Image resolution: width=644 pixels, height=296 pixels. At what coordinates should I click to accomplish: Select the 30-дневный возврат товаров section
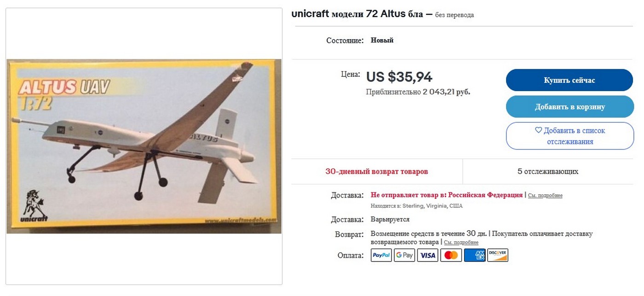pos(377,172)
